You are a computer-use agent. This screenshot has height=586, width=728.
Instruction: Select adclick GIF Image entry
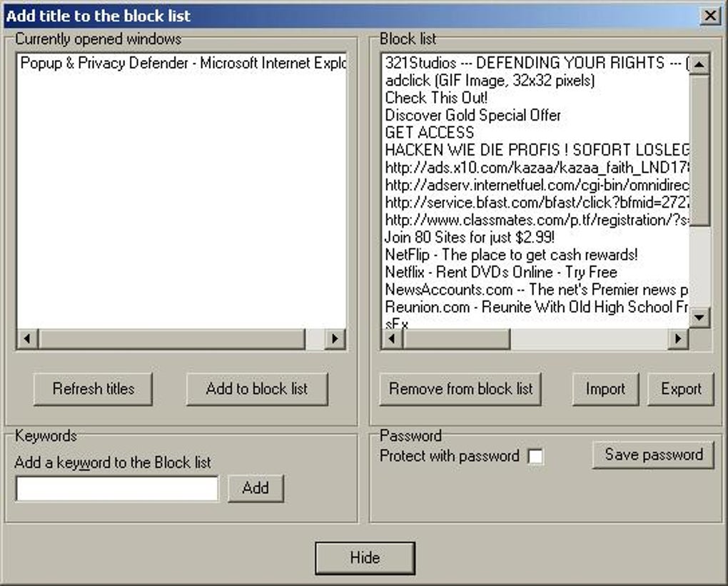[x=536, y=81]
